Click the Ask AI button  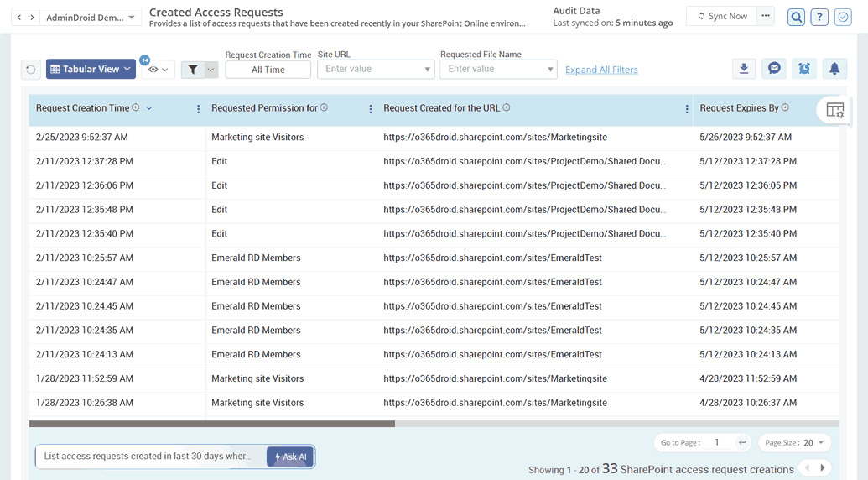coord(291,457)
